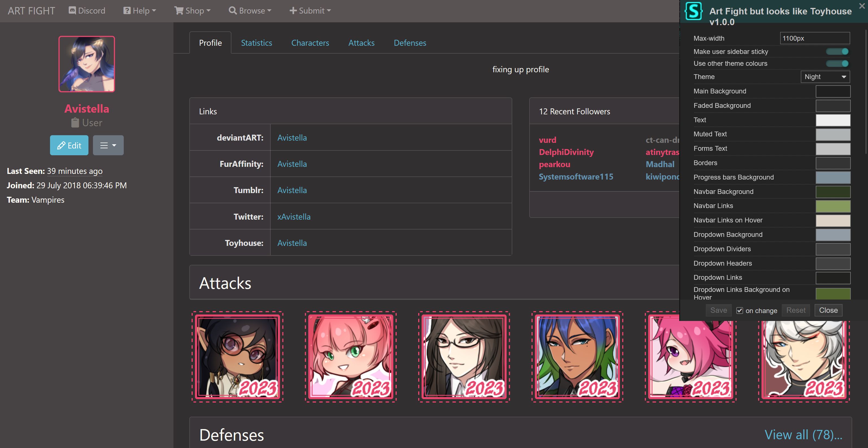868x448 pixels.
Task: Click the Navbar Links on Hover swatch
Action: (833, 221)
